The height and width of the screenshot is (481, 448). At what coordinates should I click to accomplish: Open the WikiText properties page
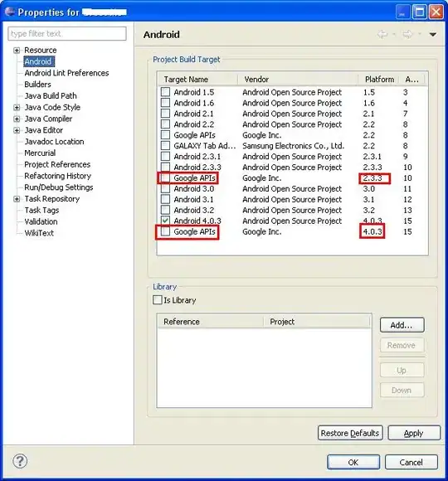[39, 233]
